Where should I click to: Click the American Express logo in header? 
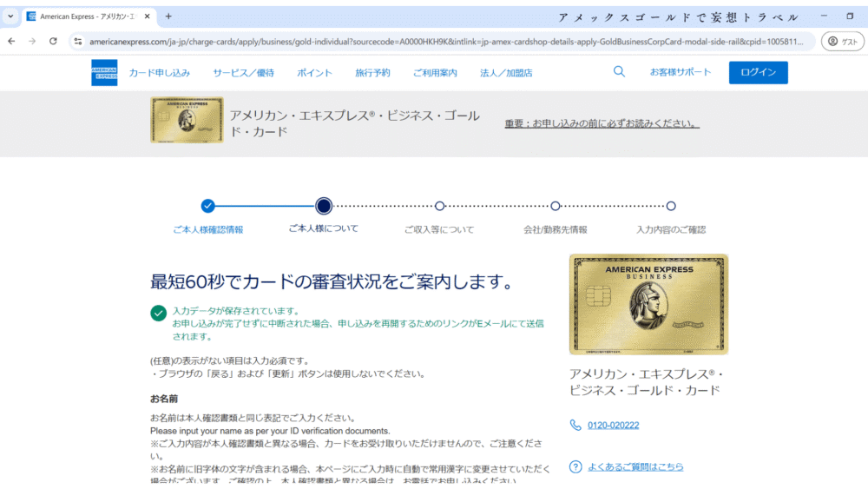tap(104, 73)
